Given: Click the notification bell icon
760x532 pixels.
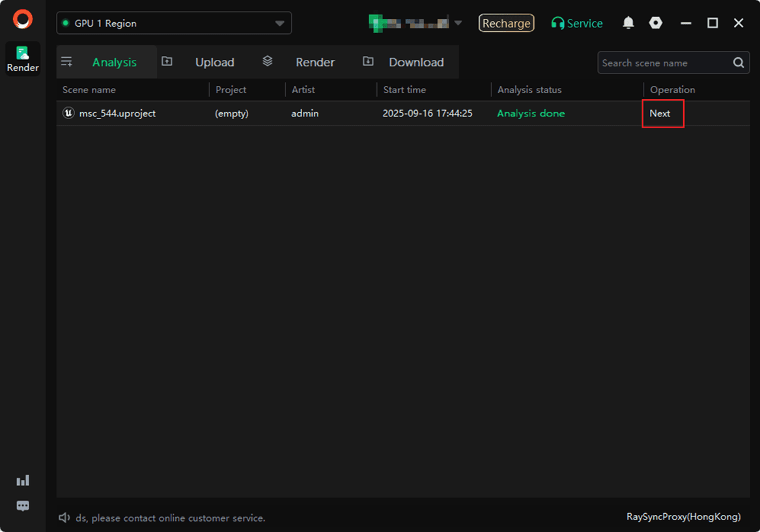Looking at the screenshot, I should pos(628,23).
